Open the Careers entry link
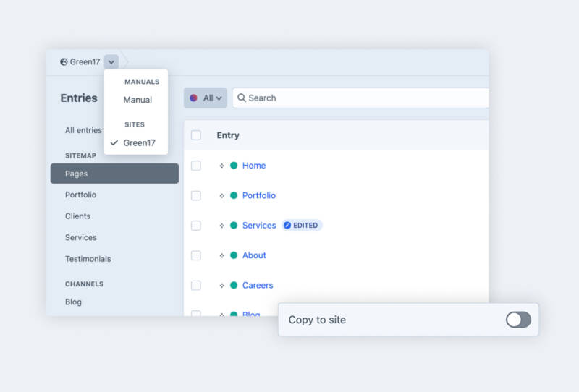 click(258, 285)
